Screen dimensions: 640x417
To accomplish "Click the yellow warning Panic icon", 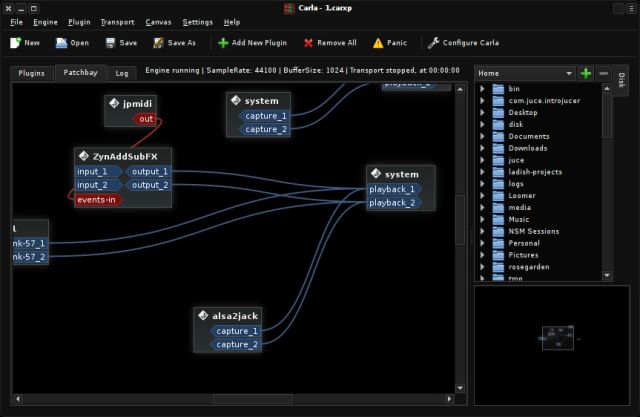I will pos(378,43).
